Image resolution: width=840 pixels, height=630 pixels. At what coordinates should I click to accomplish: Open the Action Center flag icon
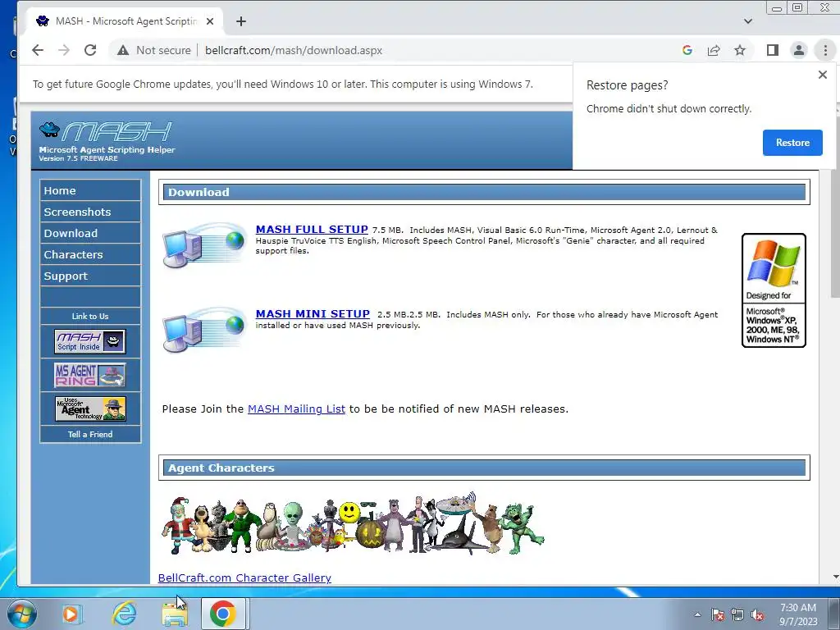tap(717, 614)
